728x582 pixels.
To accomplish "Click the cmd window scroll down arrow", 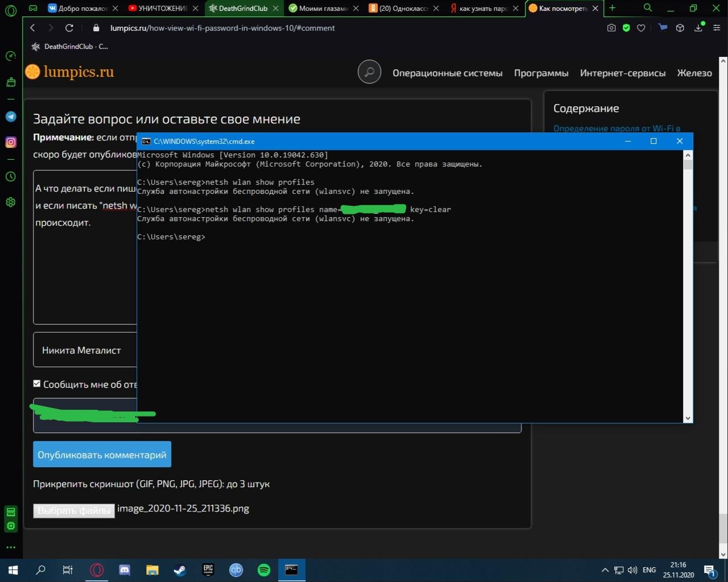I will (688, 418).
